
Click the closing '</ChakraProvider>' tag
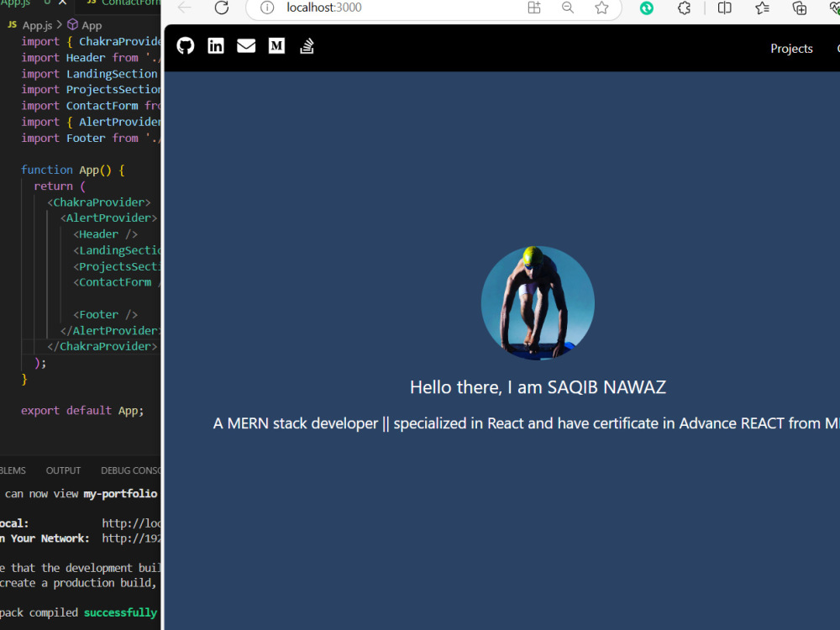102,347
